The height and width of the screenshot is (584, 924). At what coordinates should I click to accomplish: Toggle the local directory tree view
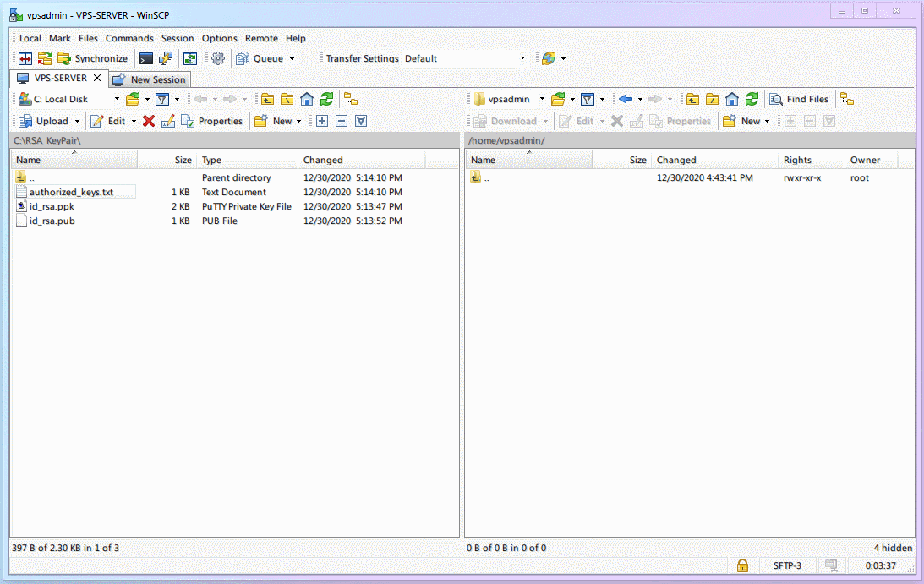coord(351,99)
